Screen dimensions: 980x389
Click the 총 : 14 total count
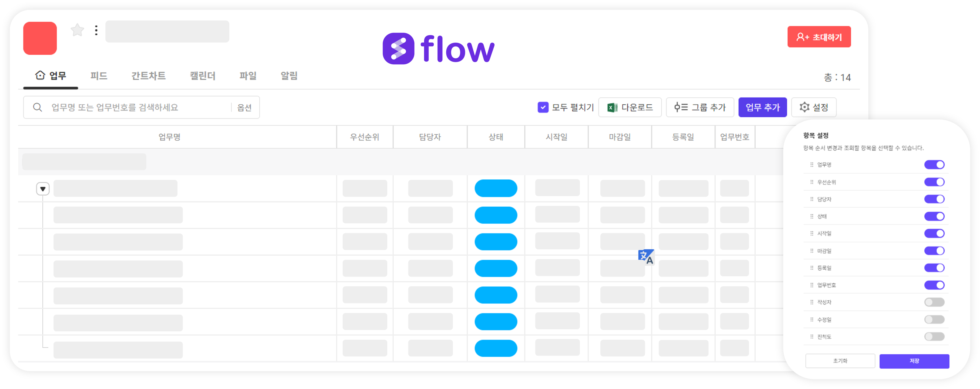coord(837,77)
